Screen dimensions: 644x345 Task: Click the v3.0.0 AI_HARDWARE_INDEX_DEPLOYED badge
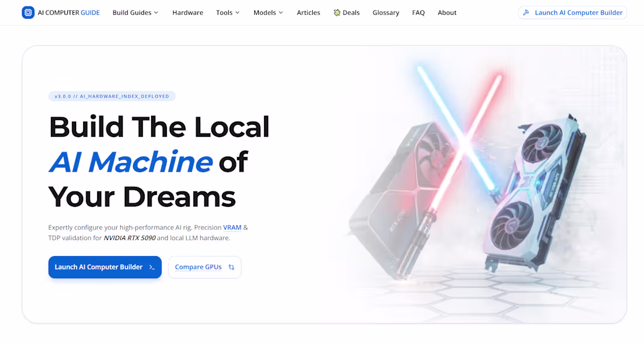click(x=112, y=96)
